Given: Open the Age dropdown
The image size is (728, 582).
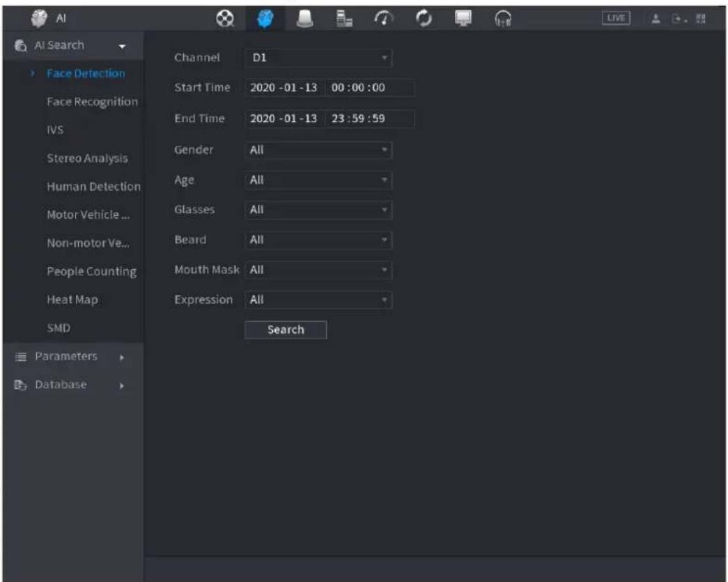Looking at the screenshot, I should coord(318,181).
